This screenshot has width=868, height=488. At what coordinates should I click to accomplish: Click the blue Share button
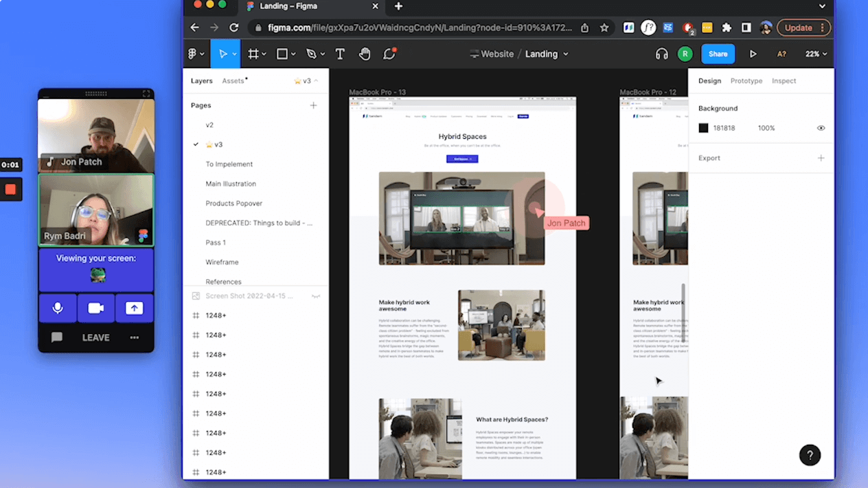pyautogui.click(x=718, y=54)
